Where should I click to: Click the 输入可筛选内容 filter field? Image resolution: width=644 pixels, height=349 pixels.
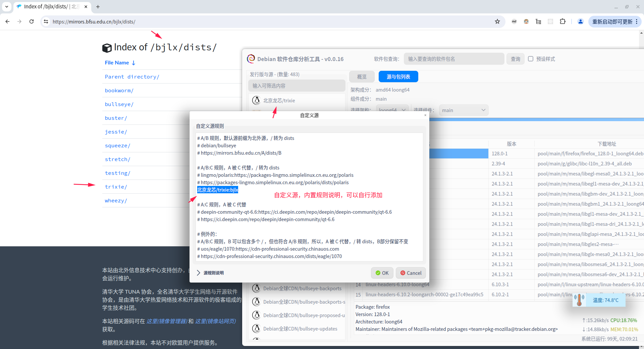click(297, 86)
